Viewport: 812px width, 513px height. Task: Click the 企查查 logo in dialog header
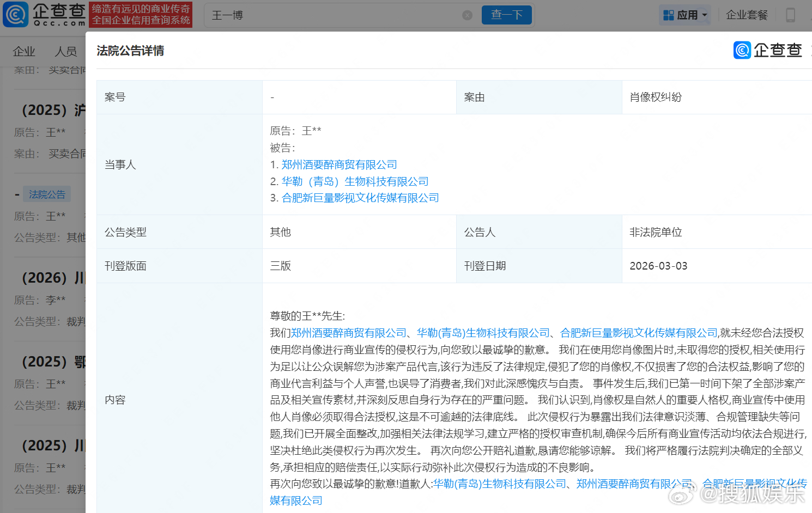pos(767,50)
